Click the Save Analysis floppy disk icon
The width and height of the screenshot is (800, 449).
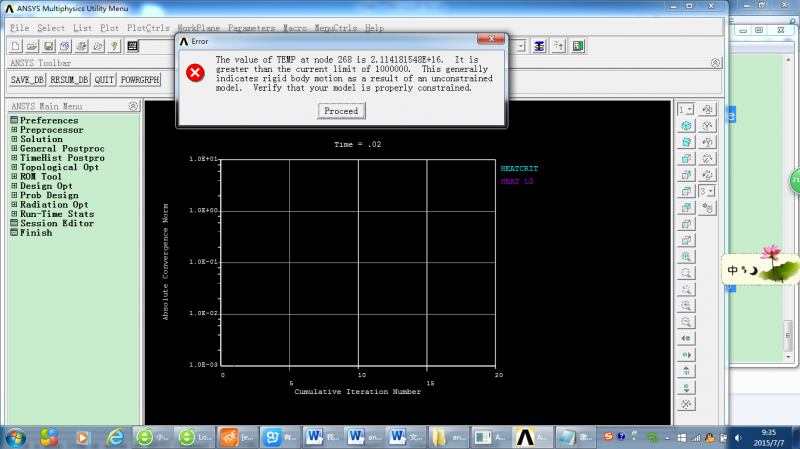(48, 46)
